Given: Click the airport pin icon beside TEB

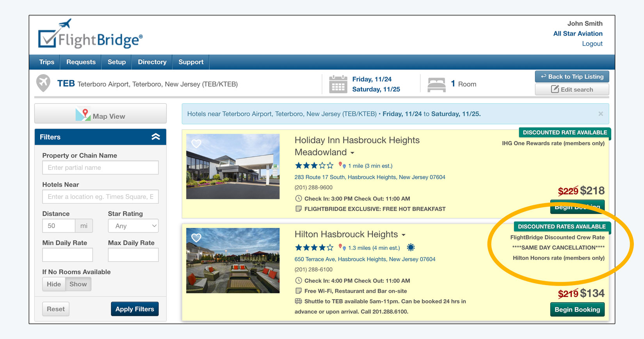Looking at the screenshot, I should coord(43,83).
